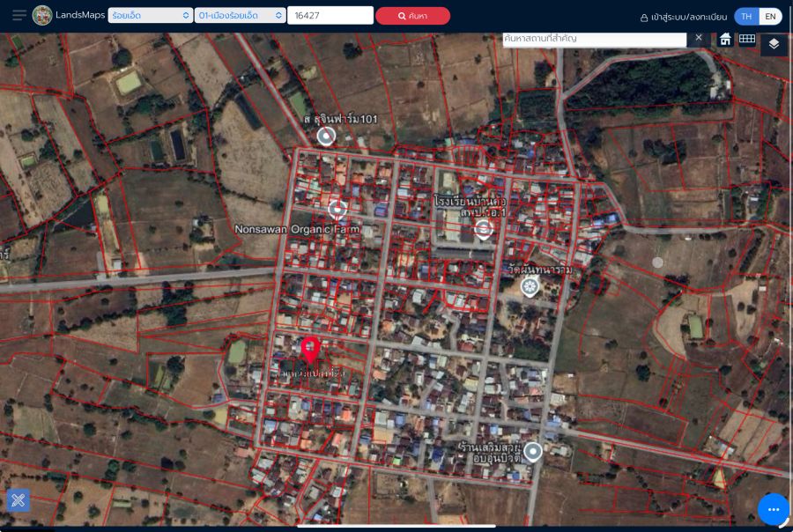793x532 pixels.
Task: Click the parcel number field containing 16427
Action: click(x=330, y=16)
